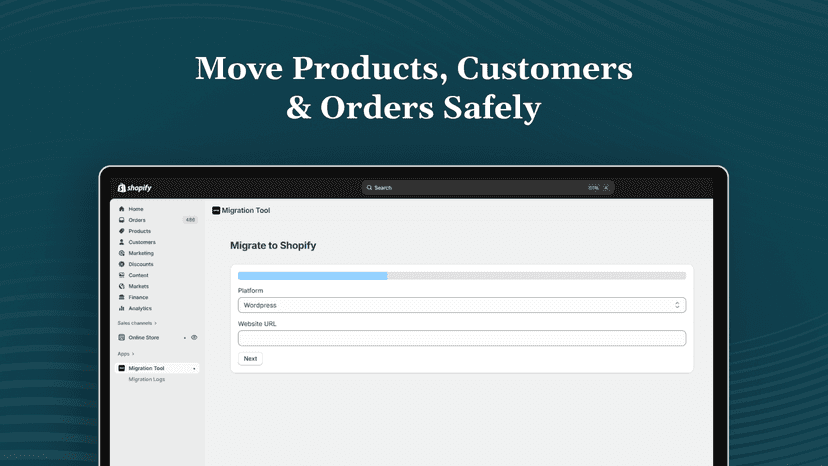Expand the Sales channels section
The width and height of the screenshot is (828, 466).
(x=137, y=323)
